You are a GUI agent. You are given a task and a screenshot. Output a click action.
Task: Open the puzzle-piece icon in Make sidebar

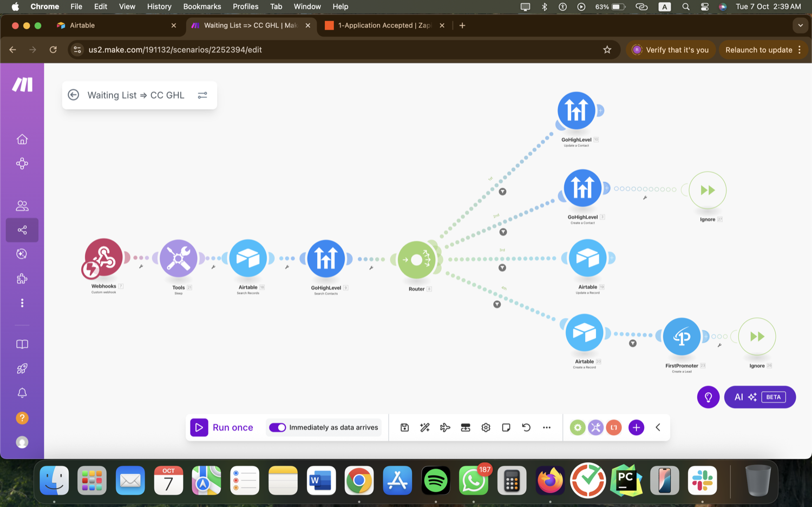pyautogui.click(x=22, y=279)
